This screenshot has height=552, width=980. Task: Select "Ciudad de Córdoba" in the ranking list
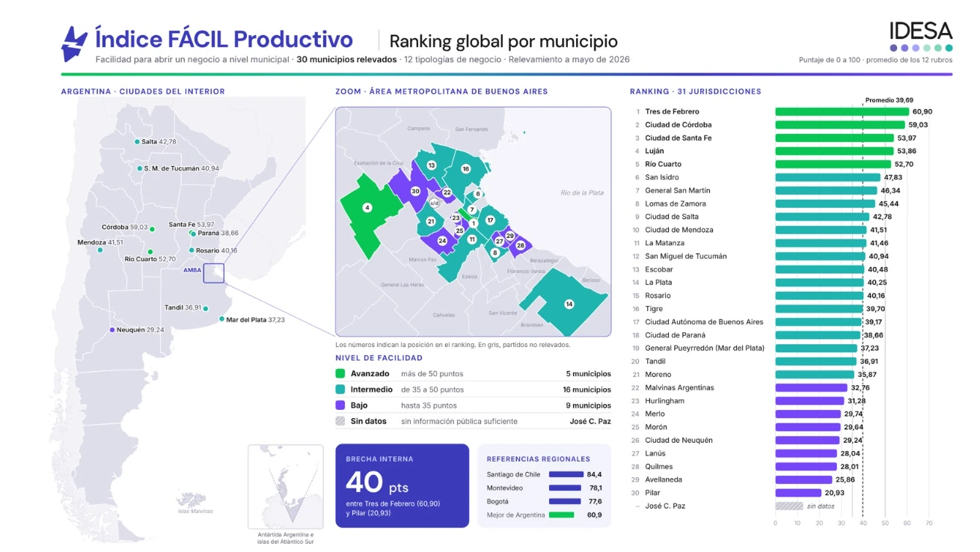click(679, 125)
